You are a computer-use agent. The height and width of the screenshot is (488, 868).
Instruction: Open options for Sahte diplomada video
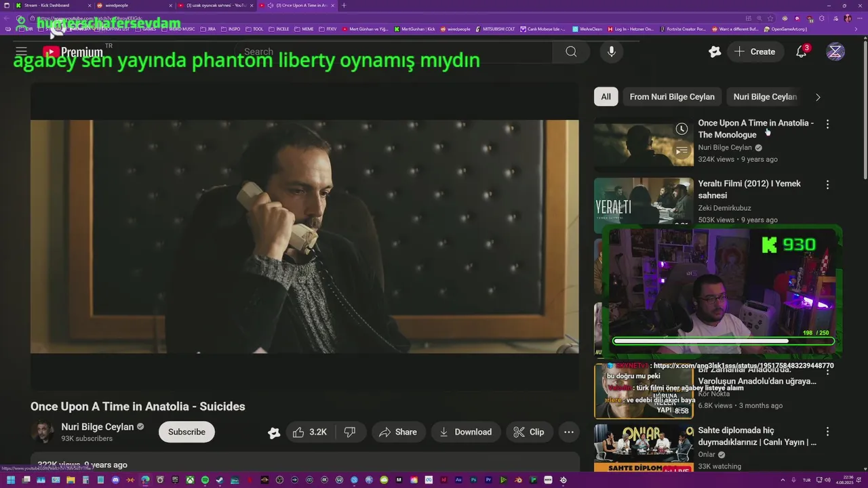click(x=827, y=431)
